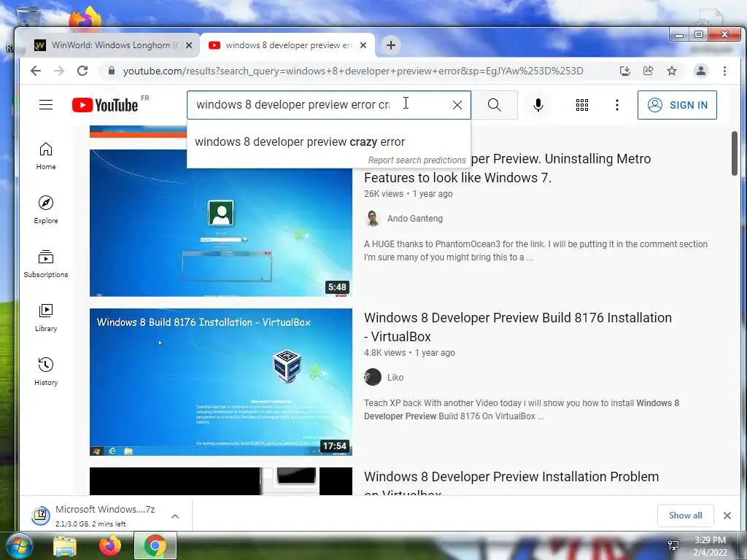The image size is (747, 560).
Task: Open Firefox from taskbar
Action: point(110,545)
